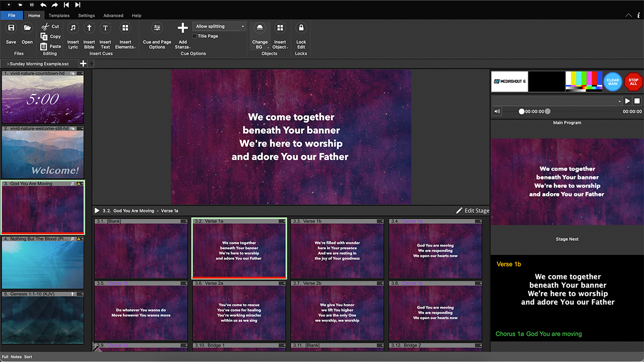
Task: Open the Help tab
Action: 136,16
